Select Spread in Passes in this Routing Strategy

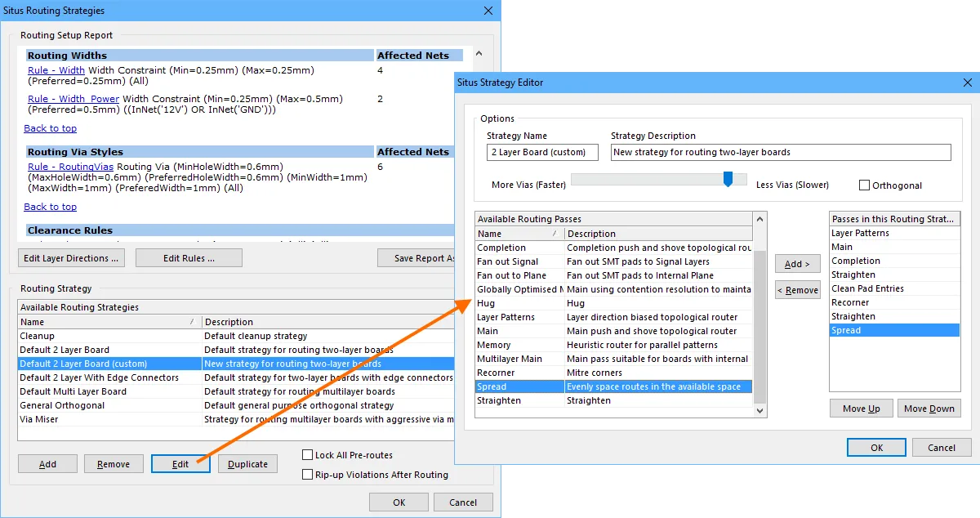895,330
